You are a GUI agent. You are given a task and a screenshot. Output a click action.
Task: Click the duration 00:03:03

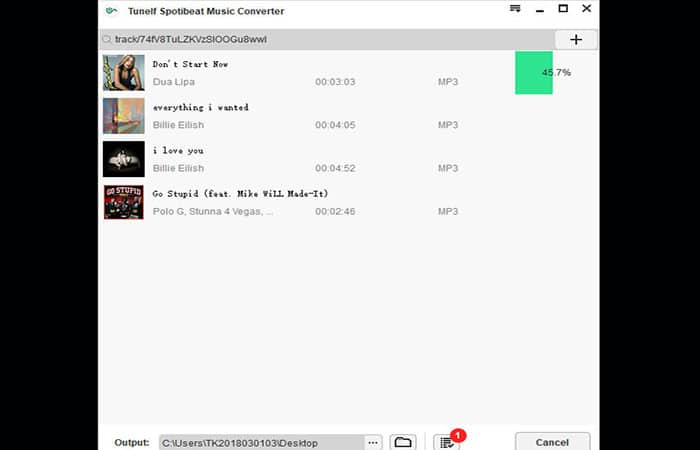[335, 82]
